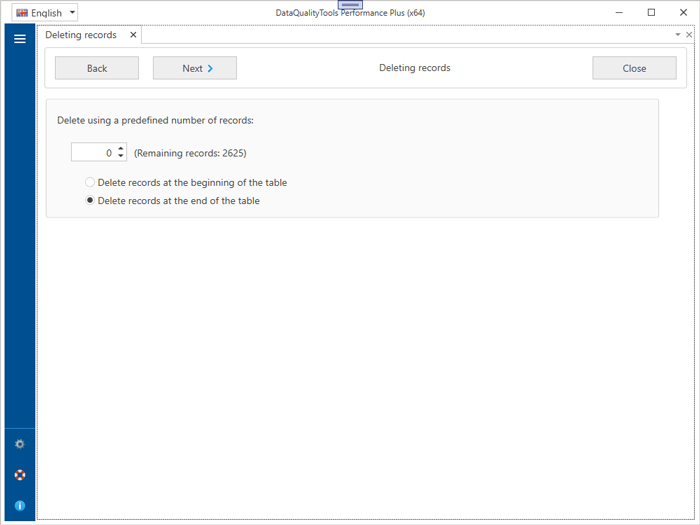Decrease the number of records spinner
Image resolution: width=700 pixels, height=525 pixels.
click(121, 156)
